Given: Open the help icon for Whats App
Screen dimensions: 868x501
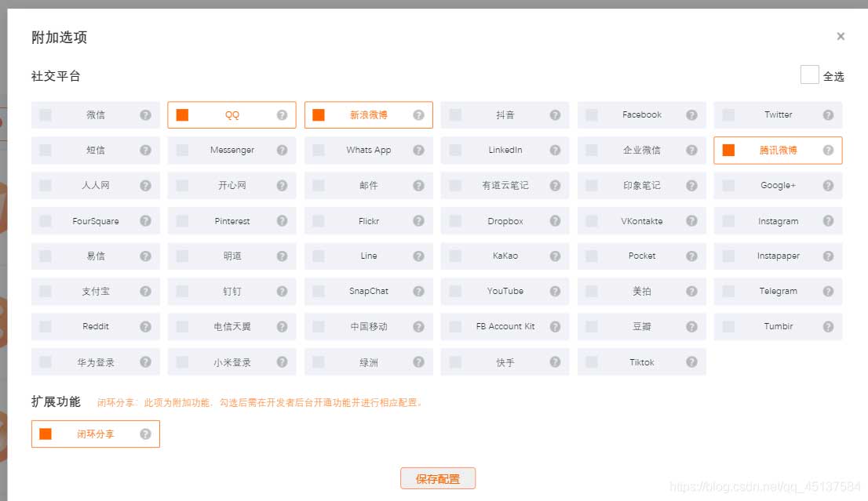Looking at the screenshot, I should click(418, 150).
